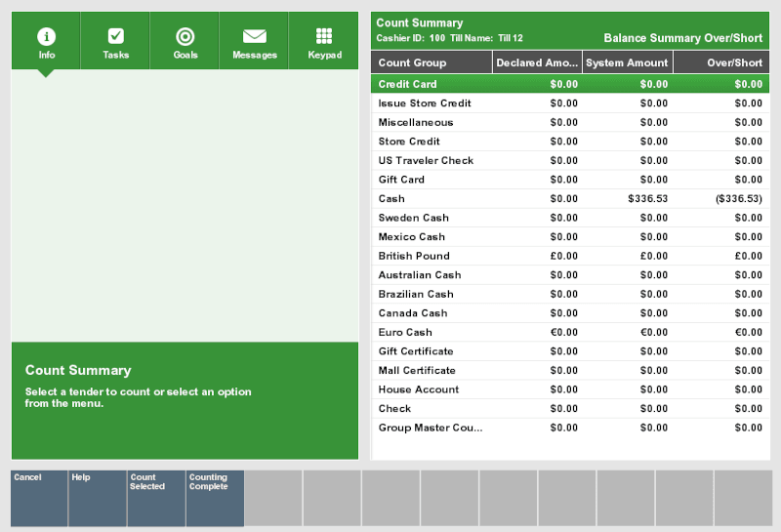Select the Check tender row
This screenshot has width=781, height=532.
click(x=570, y=408)
